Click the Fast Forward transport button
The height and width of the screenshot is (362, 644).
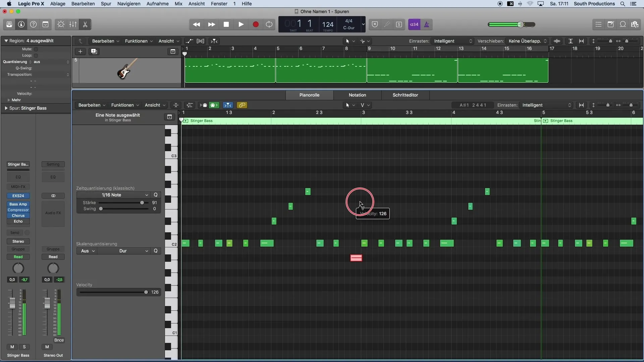[x=211, y=24]
